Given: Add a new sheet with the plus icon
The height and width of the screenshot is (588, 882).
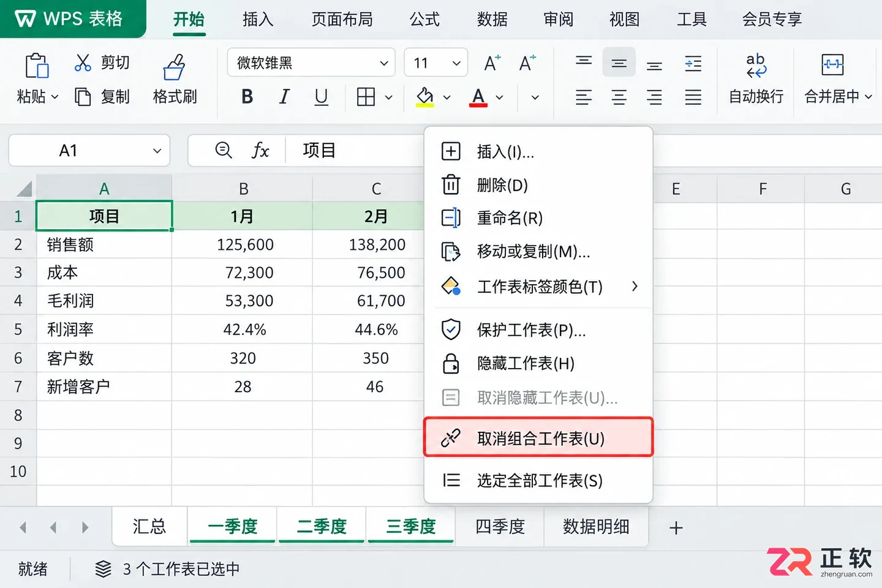Looking at the screenshot, I should (x=676, y=528).
